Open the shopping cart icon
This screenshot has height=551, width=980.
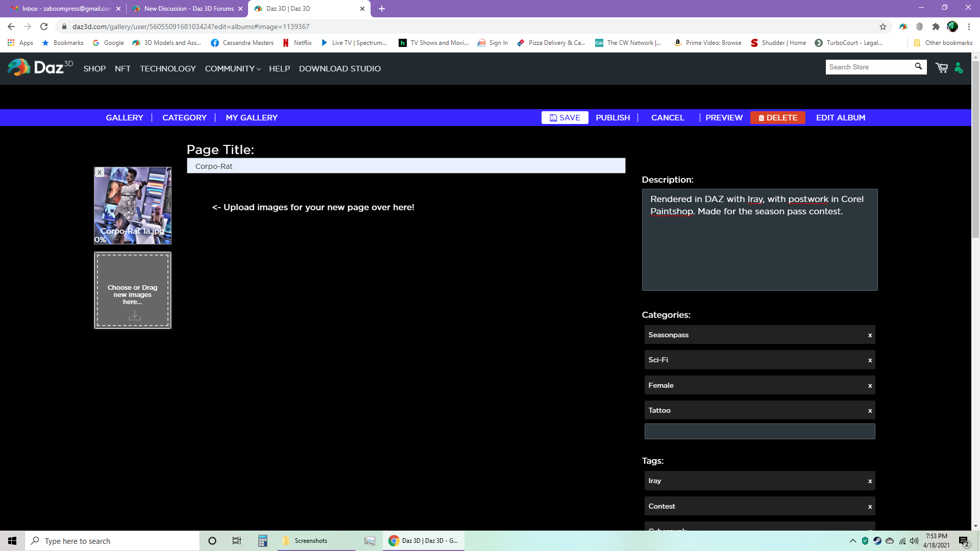pos(941,67)
